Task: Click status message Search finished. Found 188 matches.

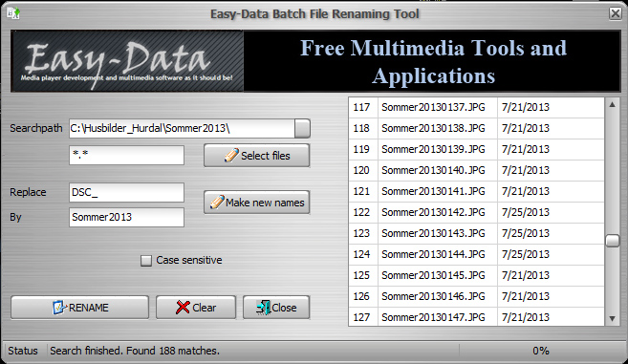Action: tap(135, 351)
